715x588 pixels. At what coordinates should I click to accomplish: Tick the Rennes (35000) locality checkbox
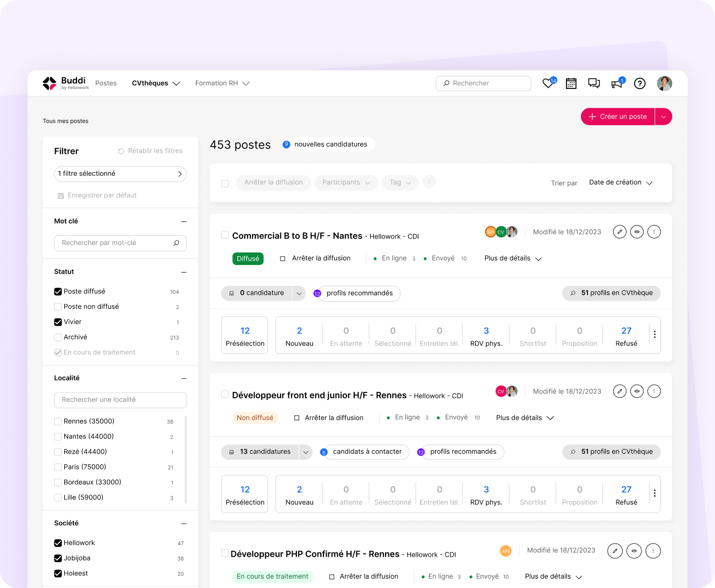tap(58, 421)
